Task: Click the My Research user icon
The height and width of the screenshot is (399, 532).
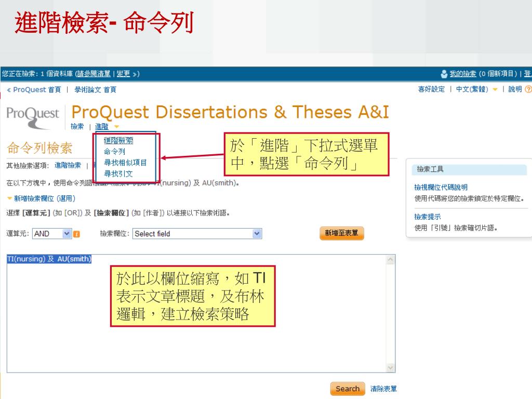Action: 444,74
